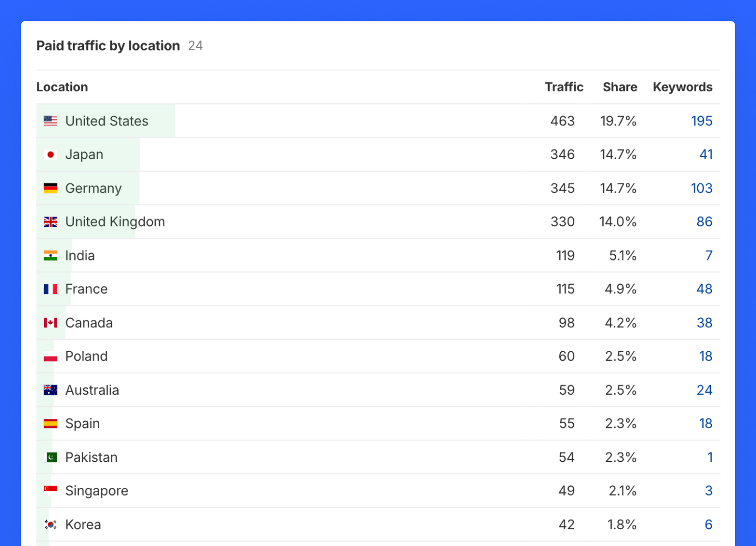This screenshot has height=546, width=756.
Task: Click the Australia flag icon
Action: click(50, 390)
